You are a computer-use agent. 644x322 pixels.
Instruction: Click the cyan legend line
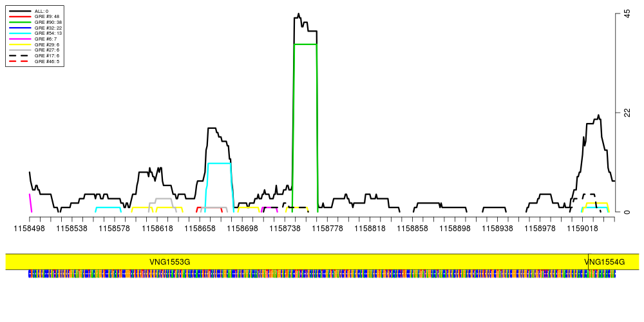(x=20, y=33)
